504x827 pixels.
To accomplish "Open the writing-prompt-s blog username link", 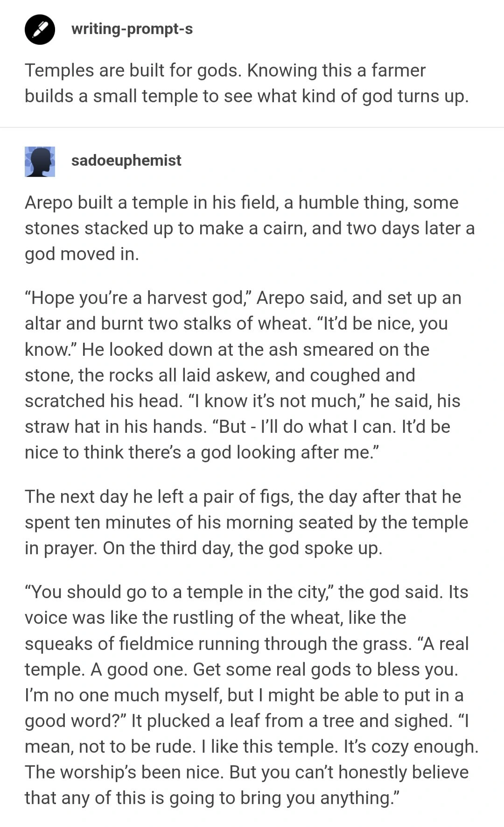I will point(132,29).
